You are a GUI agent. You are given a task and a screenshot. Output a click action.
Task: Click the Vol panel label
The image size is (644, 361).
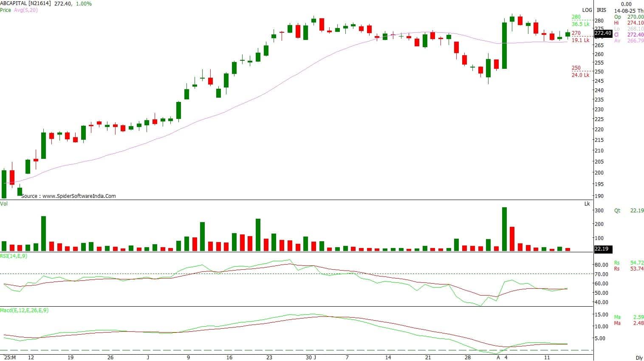tap(4, 204)
